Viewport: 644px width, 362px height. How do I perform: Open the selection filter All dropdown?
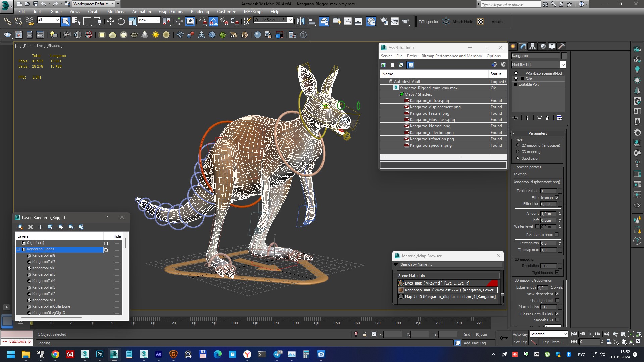48,20
